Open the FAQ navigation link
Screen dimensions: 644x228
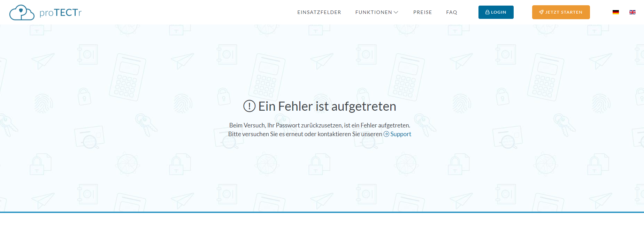(451, 12)
